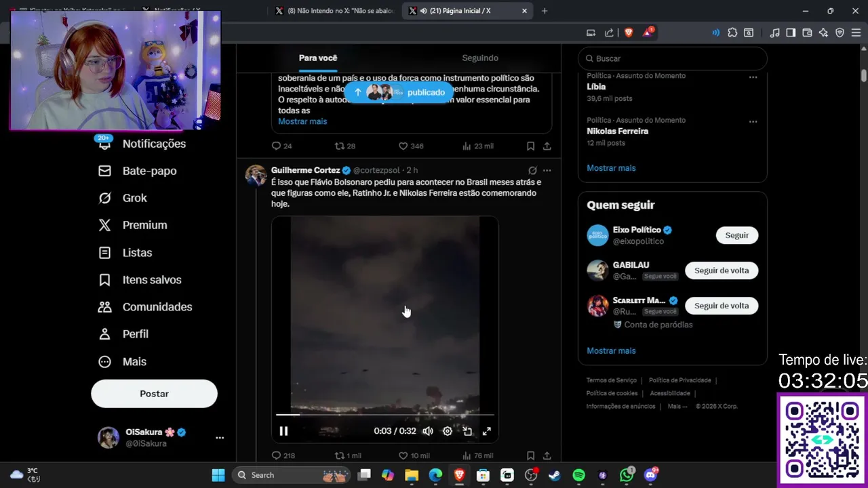Show more trends with Mostrar mais
Viewport: 868px width, 488px height.
[611, 168]
